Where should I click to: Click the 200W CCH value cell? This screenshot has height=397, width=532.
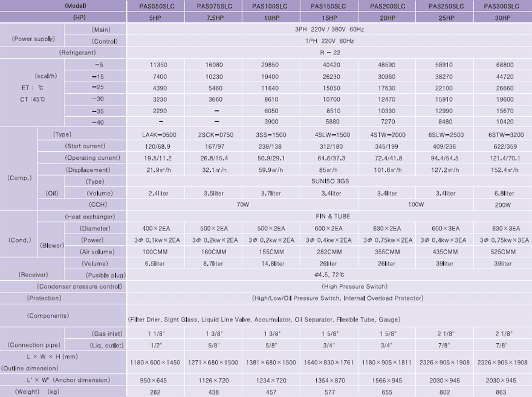click(502, 205)
